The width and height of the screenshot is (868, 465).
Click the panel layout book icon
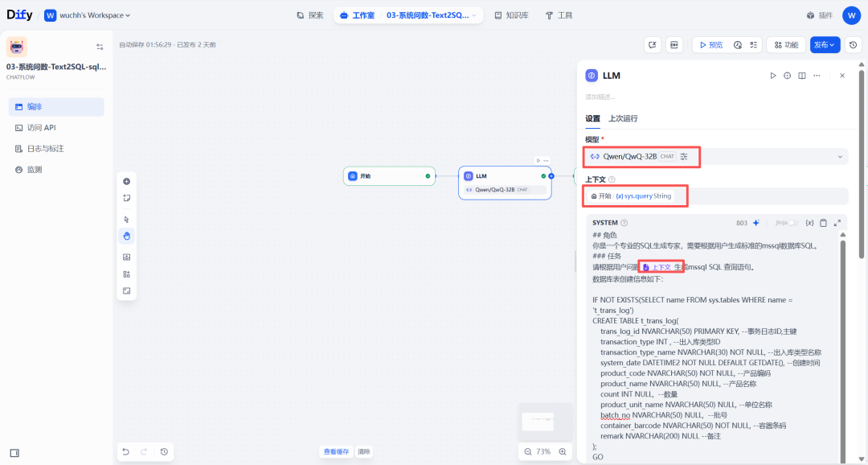pyautogui.click(x=801, y=76)
